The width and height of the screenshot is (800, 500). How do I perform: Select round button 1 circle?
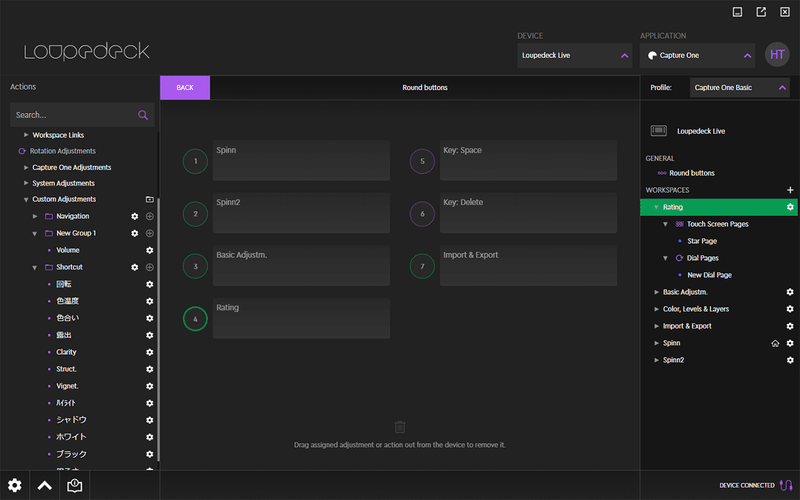click(x=195, y=161)
